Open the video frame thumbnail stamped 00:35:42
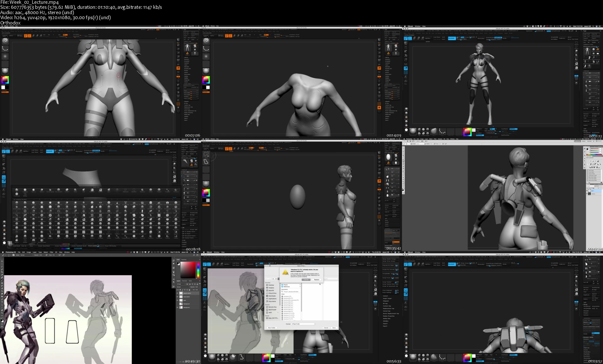The image size is (603, 364). tap(301, 195)
